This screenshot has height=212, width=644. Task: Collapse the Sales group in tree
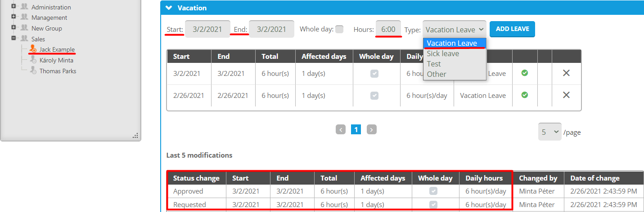pyautogui.click(x=14, y=39)
